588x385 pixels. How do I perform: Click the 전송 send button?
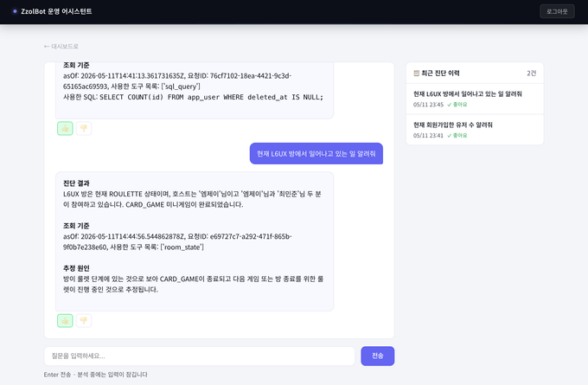coord(377,356)
